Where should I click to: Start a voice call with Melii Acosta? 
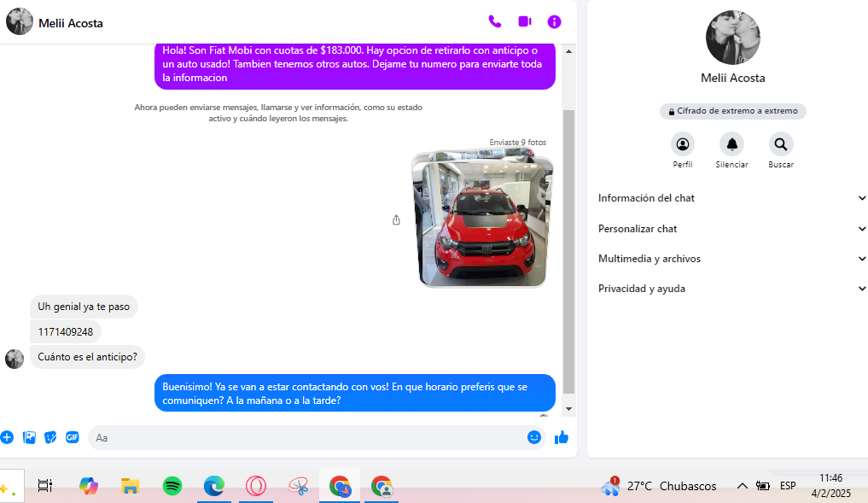coord(494,22)
